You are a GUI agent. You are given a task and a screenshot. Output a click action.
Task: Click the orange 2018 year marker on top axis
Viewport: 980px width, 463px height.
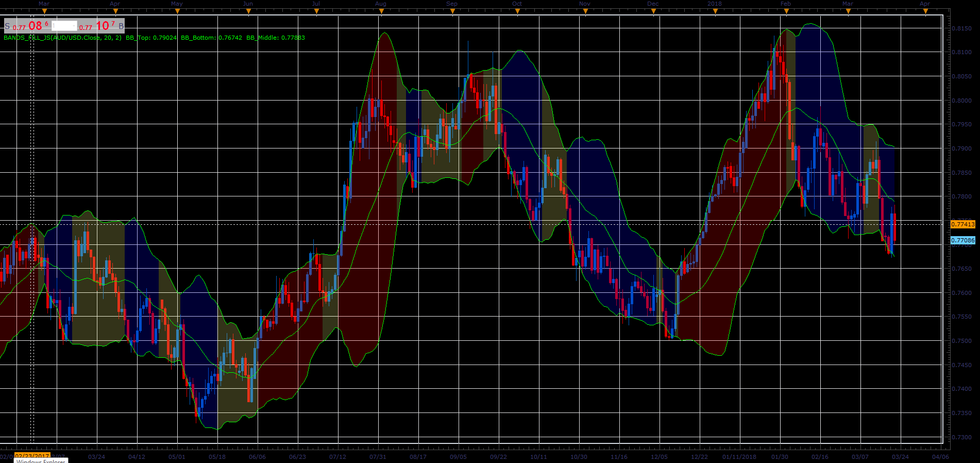click(x=715, y=11)
